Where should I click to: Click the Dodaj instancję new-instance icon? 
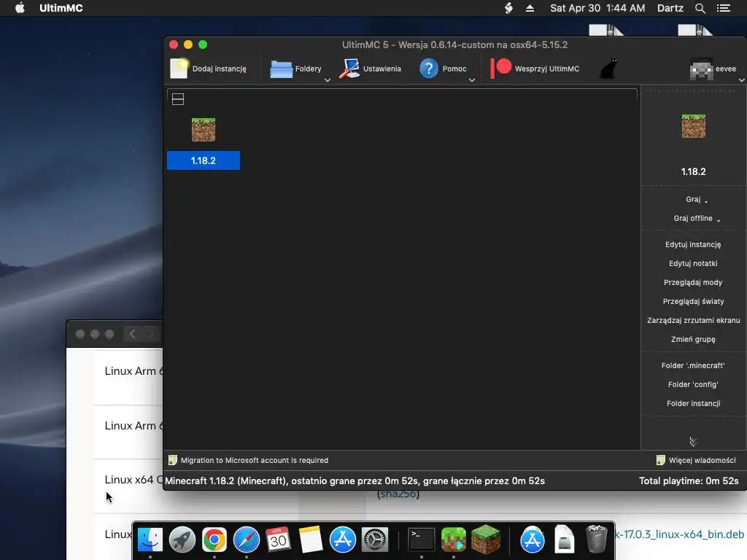[x=179, y=69]
